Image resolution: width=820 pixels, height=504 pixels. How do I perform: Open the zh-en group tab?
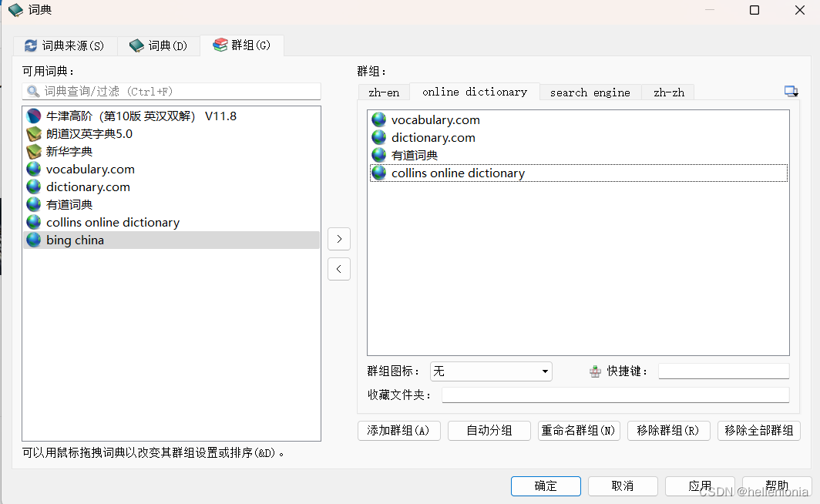[384, 92]
